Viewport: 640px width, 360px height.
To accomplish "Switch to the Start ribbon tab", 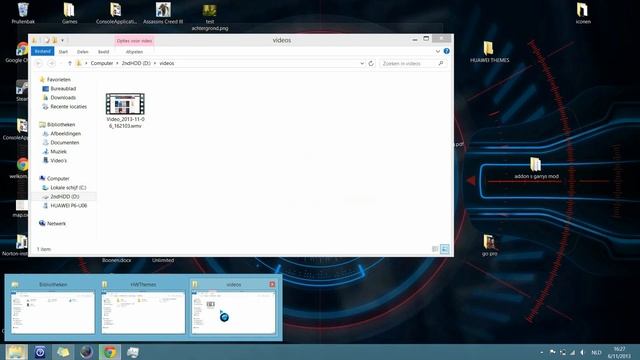I will point(63,52).
